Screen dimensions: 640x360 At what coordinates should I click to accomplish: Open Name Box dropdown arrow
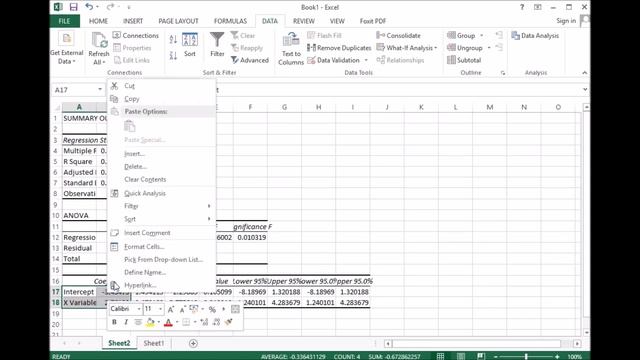(x=100, y=89)
